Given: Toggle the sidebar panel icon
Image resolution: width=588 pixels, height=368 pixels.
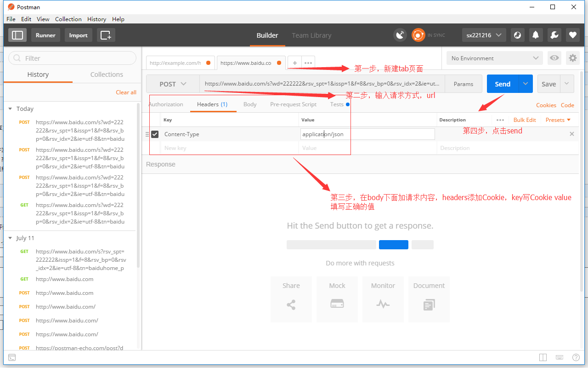Looking at the screenshot, I should pos(17,35).
